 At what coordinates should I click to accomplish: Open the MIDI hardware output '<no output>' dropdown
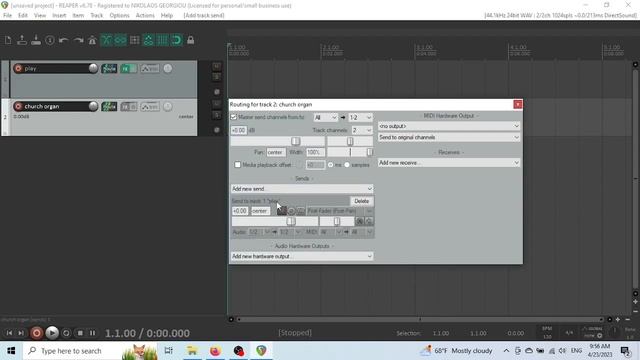point(449,126)
